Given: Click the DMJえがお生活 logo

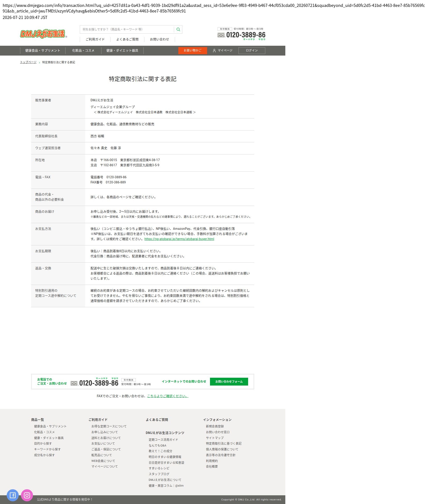Looking at the screenshot, I should [x=44, y=34].
